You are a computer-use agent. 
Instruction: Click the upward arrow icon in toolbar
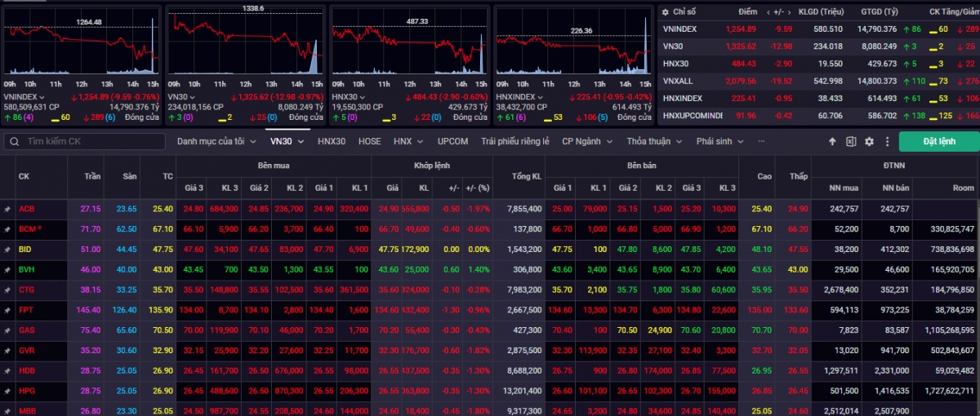click(832, 141)
